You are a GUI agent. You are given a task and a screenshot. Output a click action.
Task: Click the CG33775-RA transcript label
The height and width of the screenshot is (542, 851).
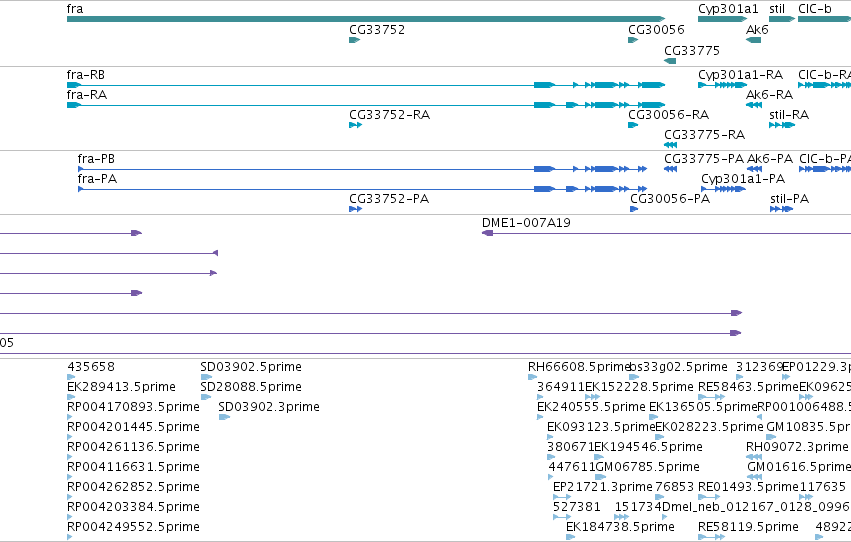tap(704, 135)
